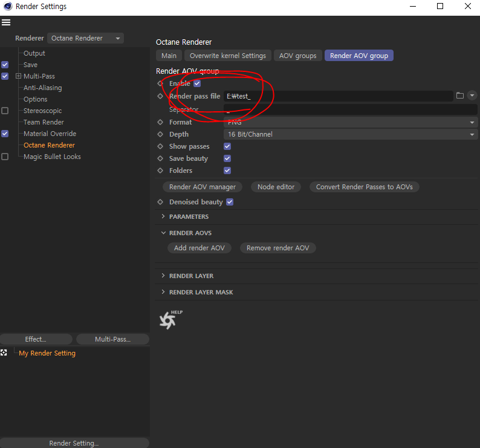Click the keyframe diamond beside Render pass file
This screenshot has height=448, width=480.
tap(160, 96)
